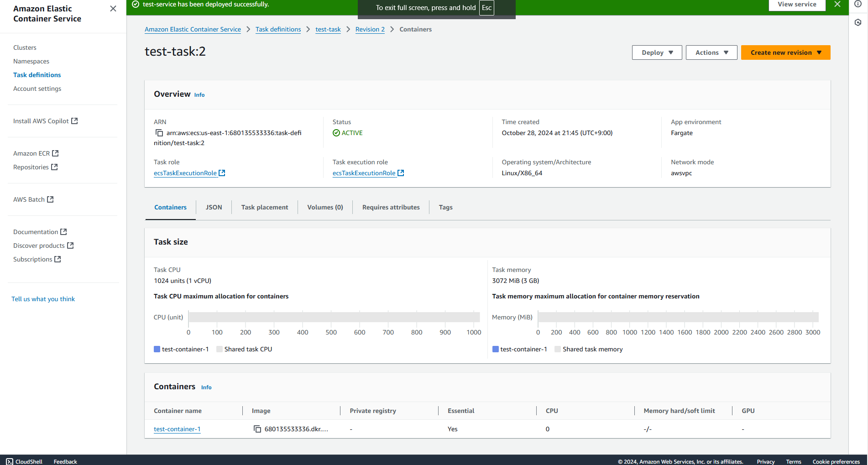Open the test-container-1 link in Containers table
Image resolution: width=868 pixels, height=465 pixels.
coord(177,429)
